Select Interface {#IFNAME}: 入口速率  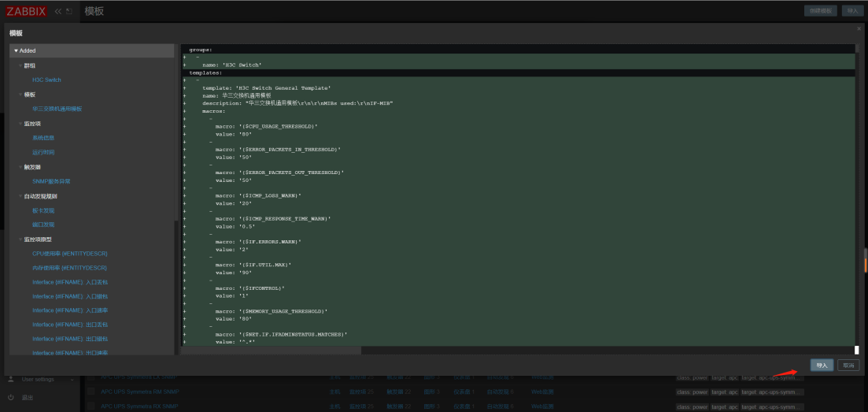pos(70,310)
